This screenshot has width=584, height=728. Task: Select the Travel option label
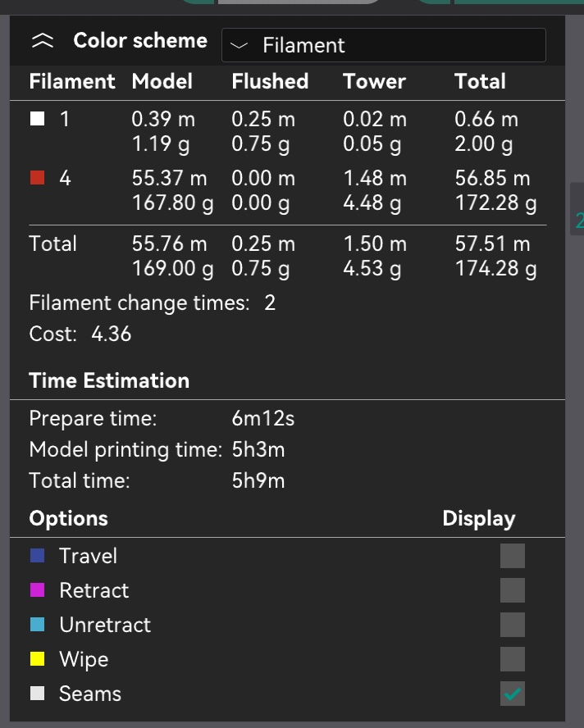tap(88, 556)
